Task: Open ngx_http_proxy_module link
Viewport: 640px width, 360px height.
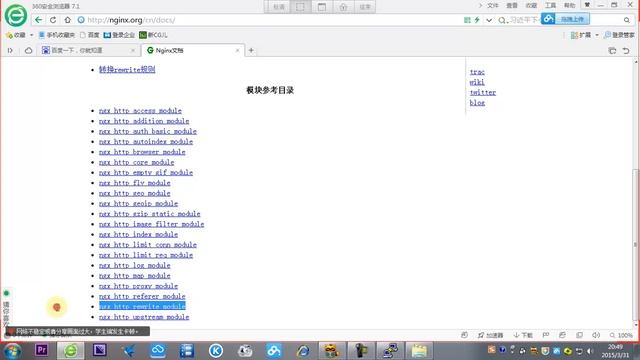Action: click(x=138, y=286)
